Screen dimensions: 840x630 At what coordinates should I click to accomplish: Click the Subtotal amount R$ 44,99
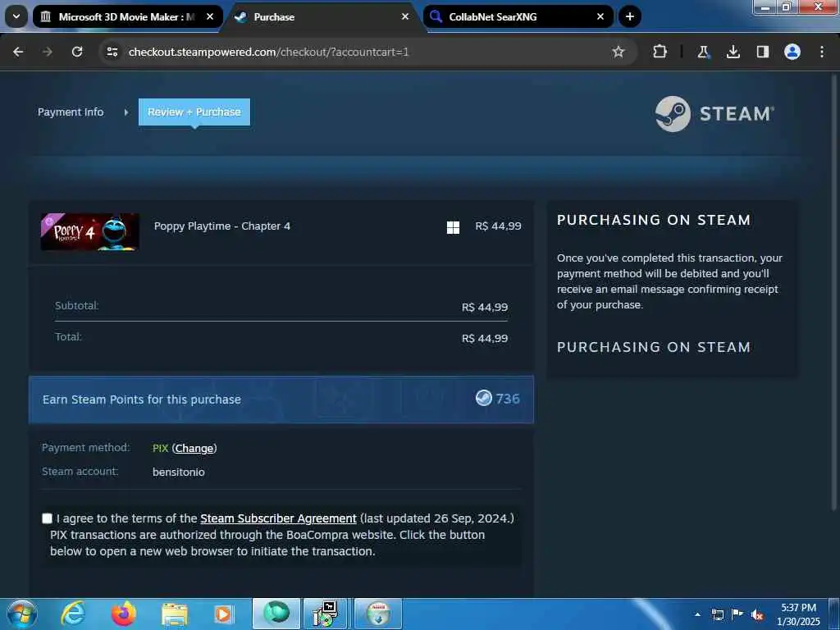point(485,307)
